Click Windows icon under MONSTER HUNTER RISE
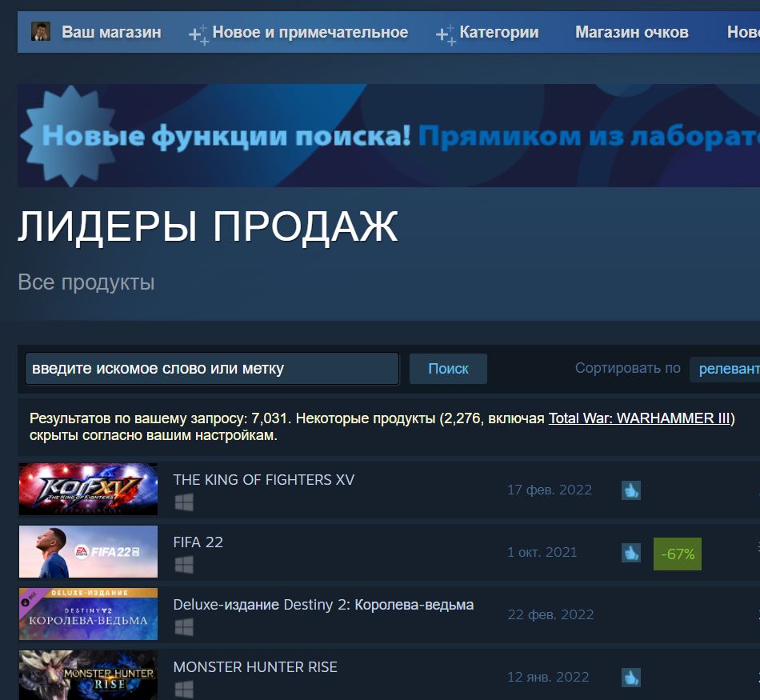The height and width of the screenshot is (700, 760). (184, 689)
